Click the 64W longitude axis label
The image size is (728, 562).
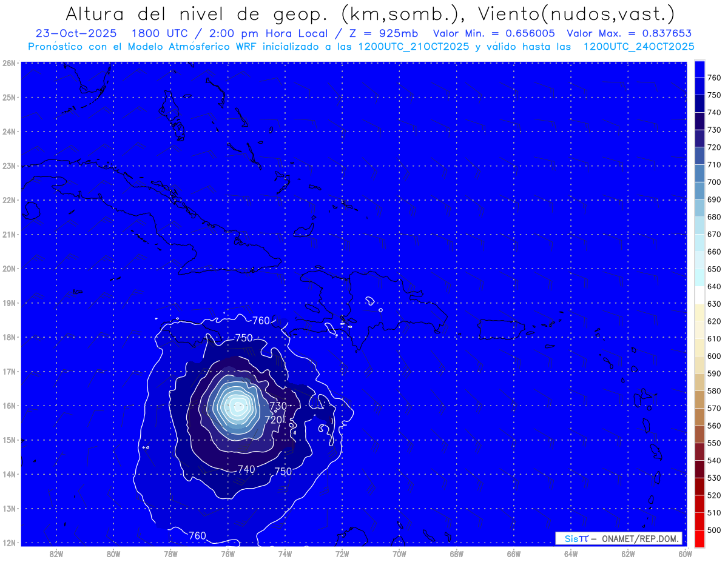(571, 554)
